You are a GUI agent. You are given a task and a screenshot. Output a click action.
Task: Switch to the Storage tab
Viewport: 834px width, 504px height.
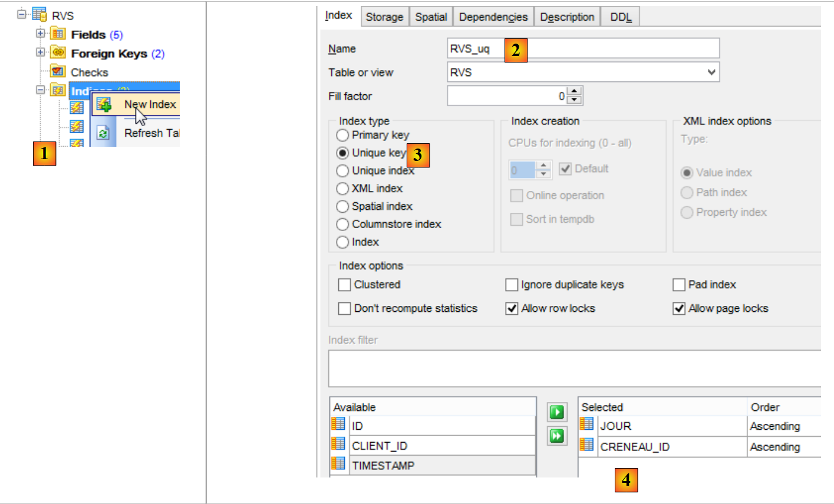pos(384,17)
